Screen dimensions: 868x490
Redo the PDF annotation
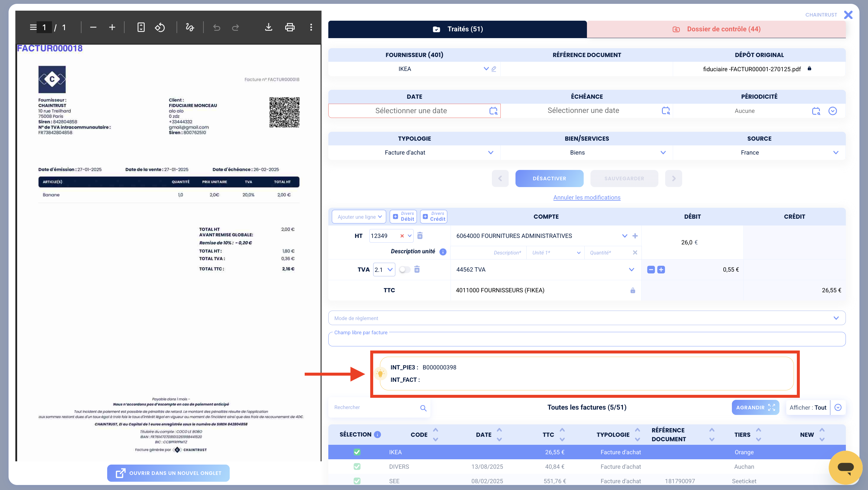point(236,27)
